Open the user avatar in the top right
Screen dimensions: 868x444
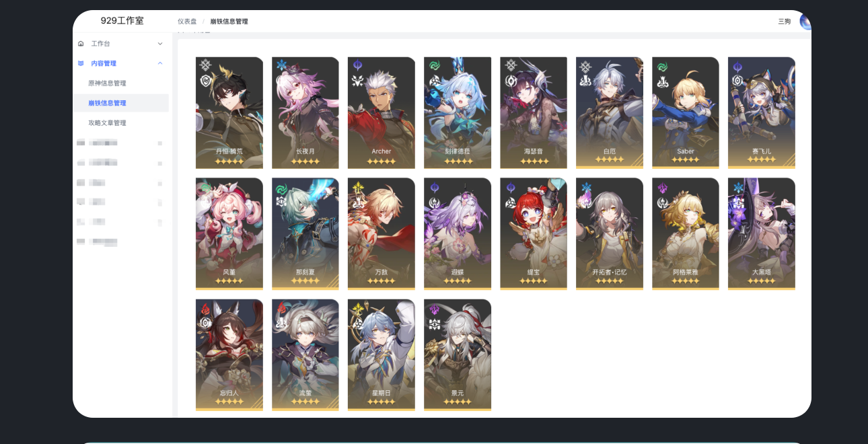[805, 22]
